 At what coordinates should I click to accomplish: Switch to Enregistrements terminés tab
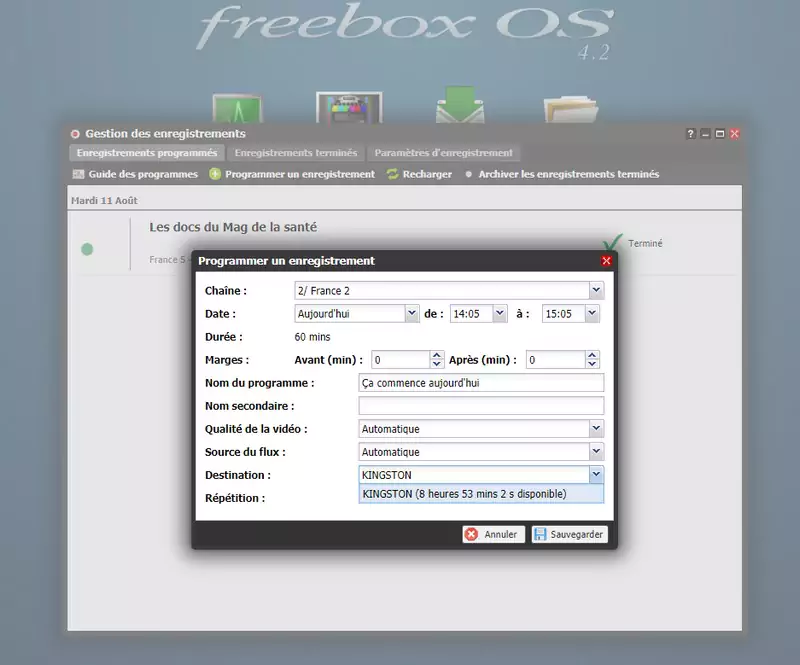click(295, 153)
